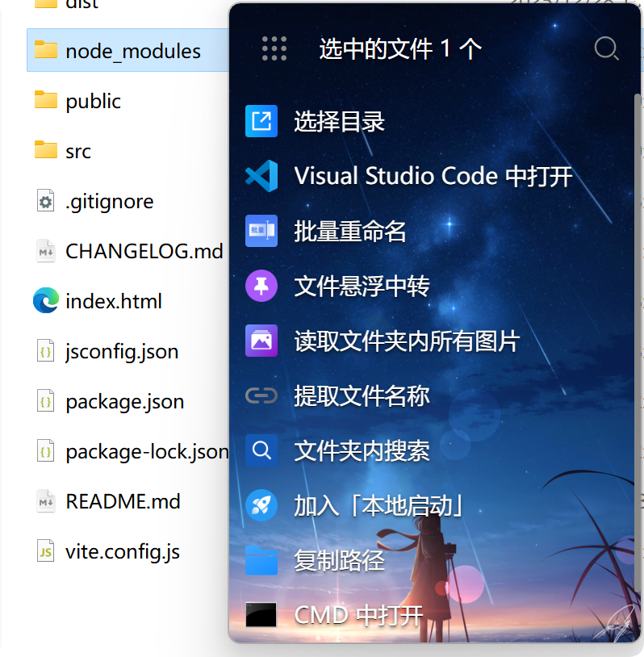644x657 pixels.
Task: Click the README.md markdown icon
Action: [46, 500]
